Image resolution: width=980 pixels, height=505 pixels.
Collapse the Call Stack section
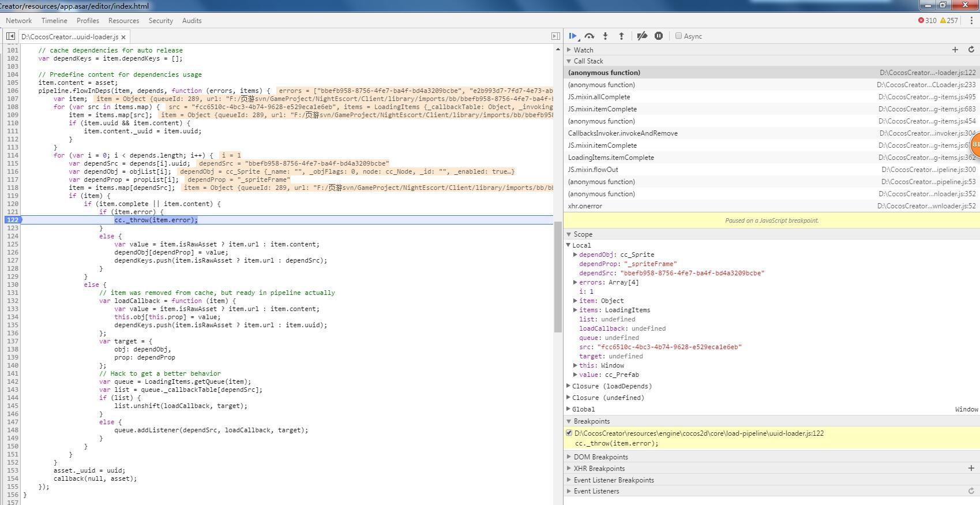click(588, 61)
